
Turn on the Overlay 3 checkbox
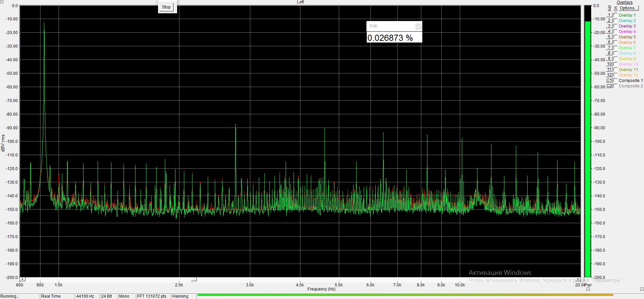coord(615,26)
